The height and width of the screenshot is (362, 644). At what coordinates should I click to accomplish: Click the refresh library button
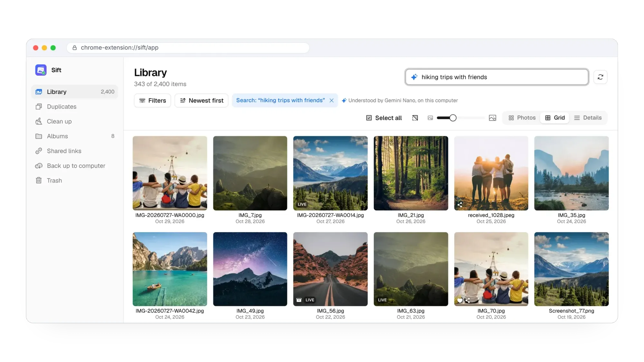point(600,77)
